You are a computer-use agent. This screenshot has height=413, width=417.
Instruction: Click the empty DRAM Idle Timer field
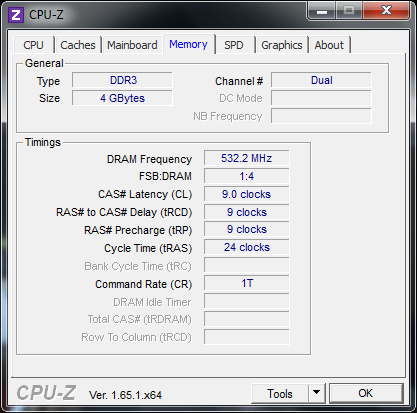(247, 301)
